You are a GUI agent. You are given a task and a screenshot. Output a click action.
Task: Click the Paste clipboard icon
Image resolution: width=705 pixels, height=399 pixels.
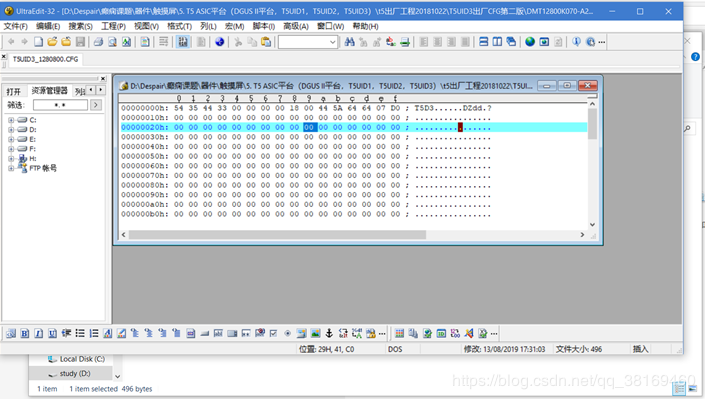[x=266, y=42]
